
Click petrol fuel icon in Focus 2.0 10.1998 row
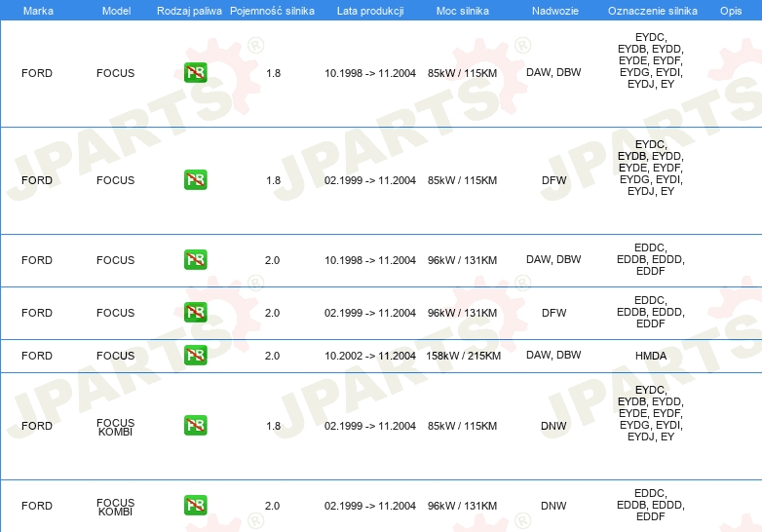195,259
